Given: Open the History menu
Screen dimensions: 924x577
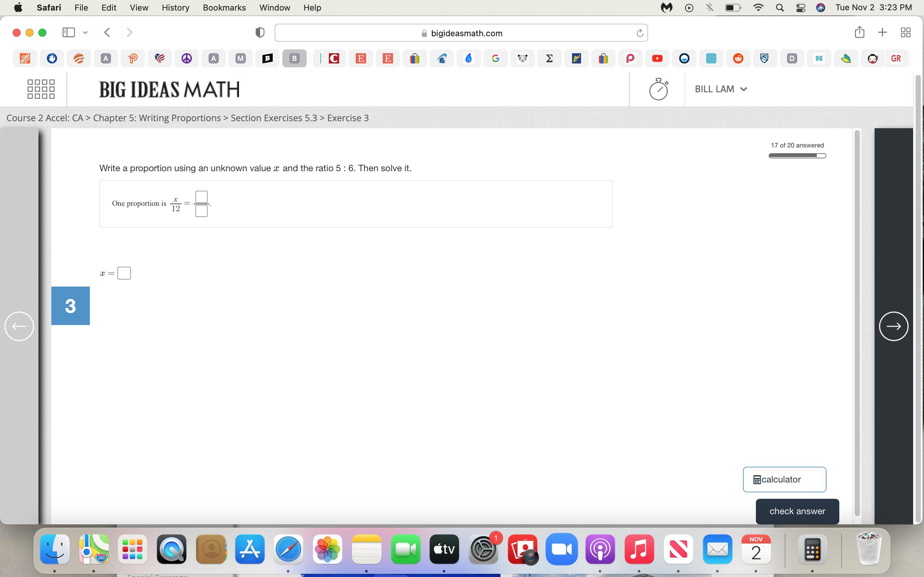Looking at the screenshot, I should (x=175, y=8).
